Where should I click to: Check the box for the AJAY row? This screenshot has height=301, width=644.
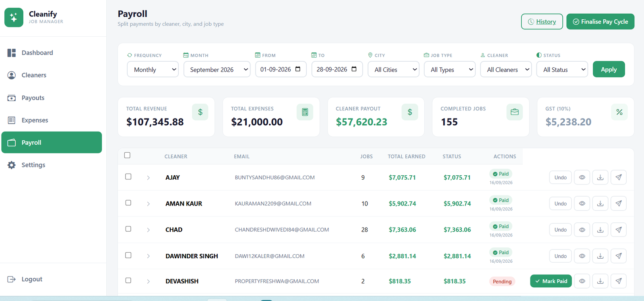[128, 176]
